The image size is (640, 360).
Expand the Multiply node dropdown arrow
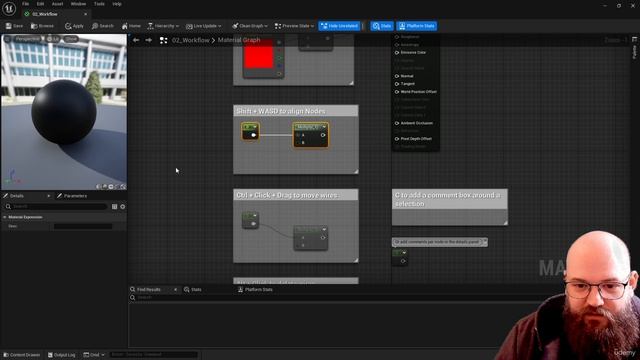324,127
